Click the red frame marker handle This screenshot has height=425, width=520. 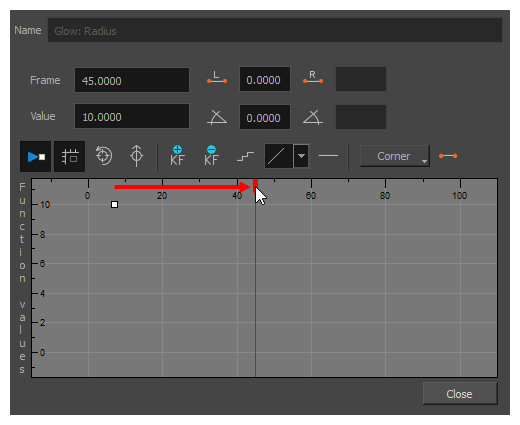click(255, 184)
